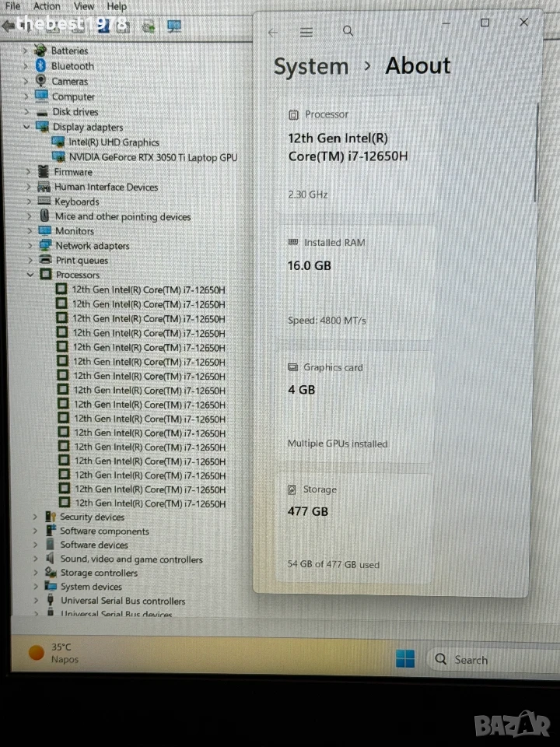Click the Monitors icon
Image resolution: width=560 pixels, height=747 pixels.
pyautogui.click(x=45, y=230)
